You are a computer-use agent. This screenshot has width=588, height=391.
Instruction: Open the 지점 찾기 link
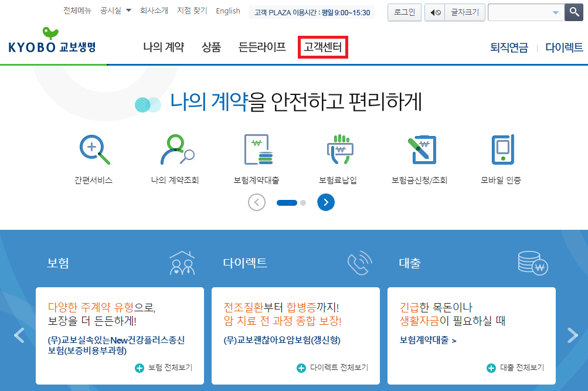coord(192,11)
